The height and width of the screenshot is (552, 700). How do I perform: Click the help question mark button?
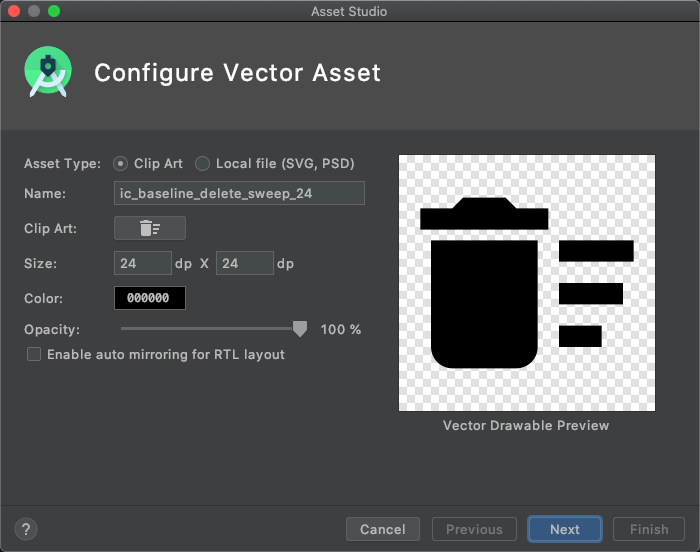27,529
